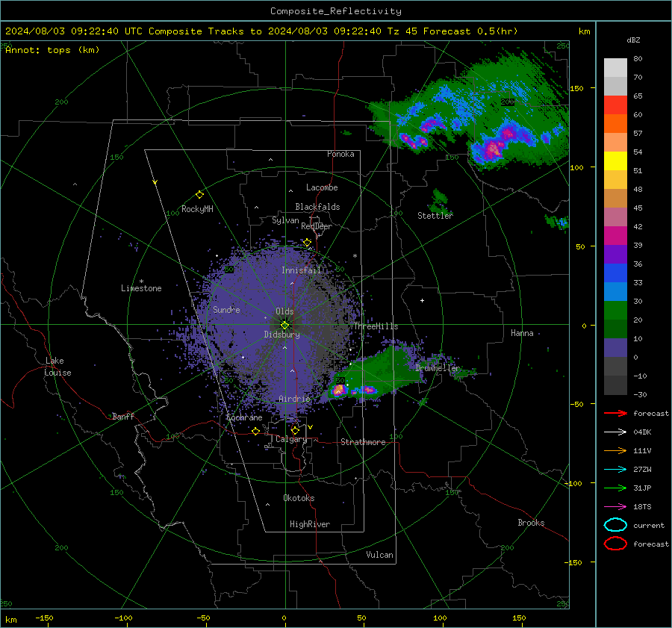Screen dimensions: 672x628
Task: Click the 39 dBZ magenta color swatch
Action: 615,235
